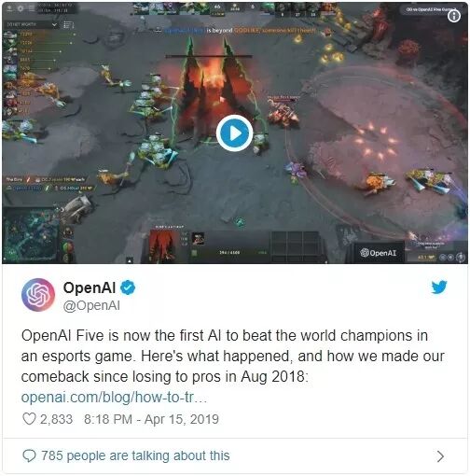Expand the Net Worth dropdown
The image size is (470, 476).
click(x=32, y=24)
